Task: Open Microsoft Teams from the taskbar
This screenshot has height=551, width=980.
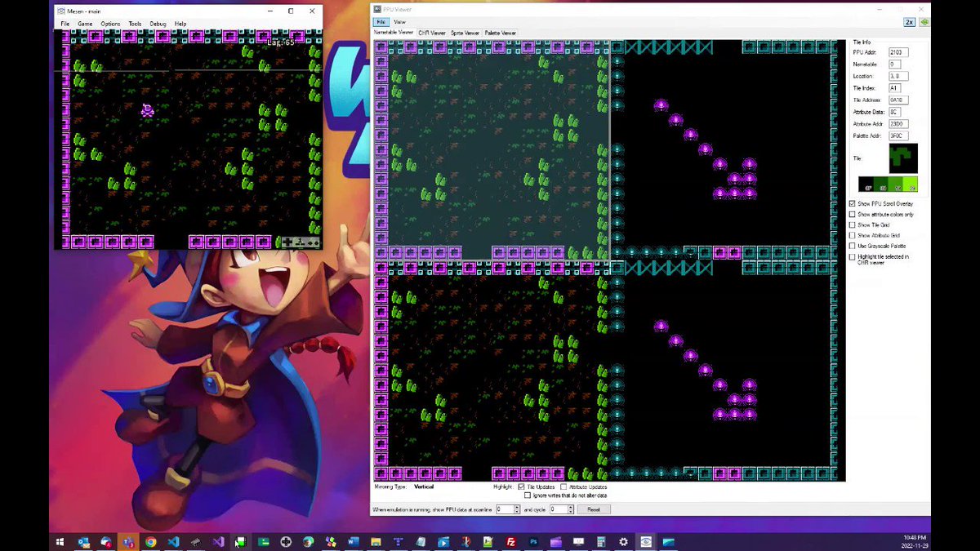Action: pyautogui.click(x=128, y=541)
